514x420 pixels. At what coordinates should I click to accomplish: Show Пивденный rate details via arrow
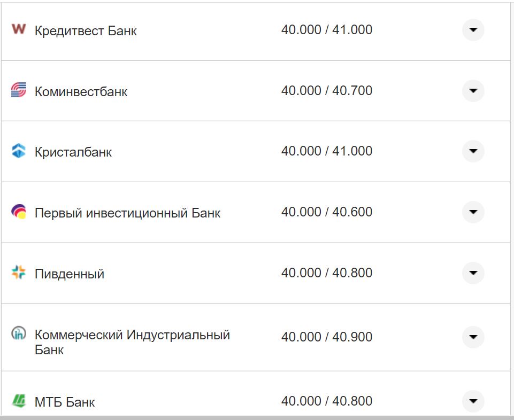click(473, 273)
